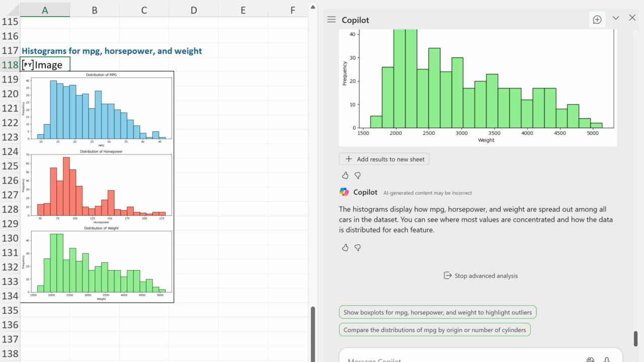Like the Copilot histogram explanation message
Screen dimensions: 644x362
coord(345,247)
